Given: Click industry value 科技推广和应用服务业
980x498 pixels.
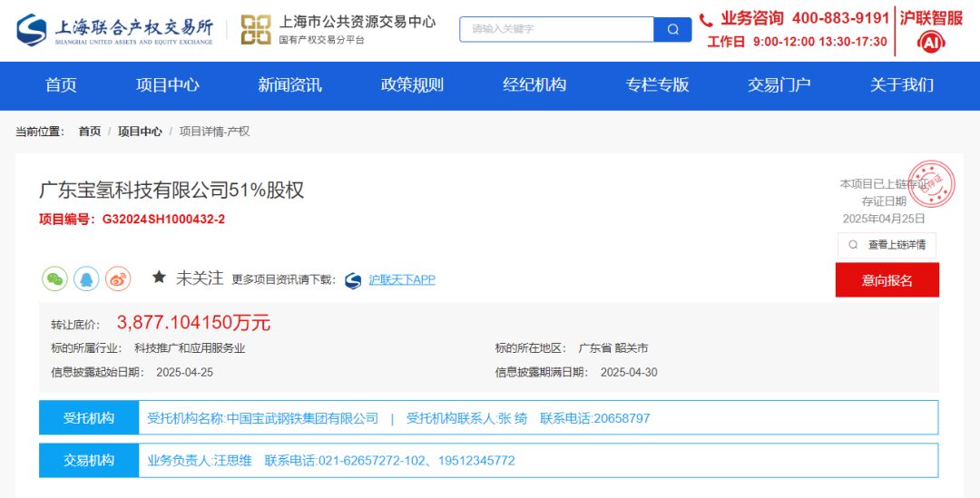Looking at the screenshot, I should tap(190, 348).
